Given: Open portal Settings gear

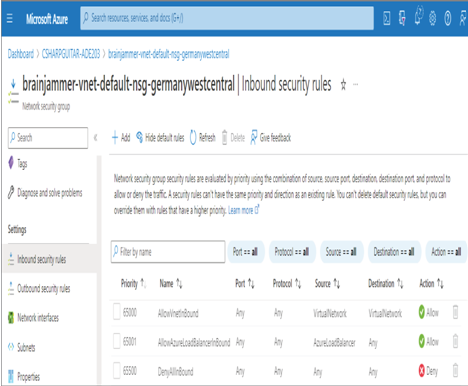Looking at the screenshot, I should coord(433,18).
